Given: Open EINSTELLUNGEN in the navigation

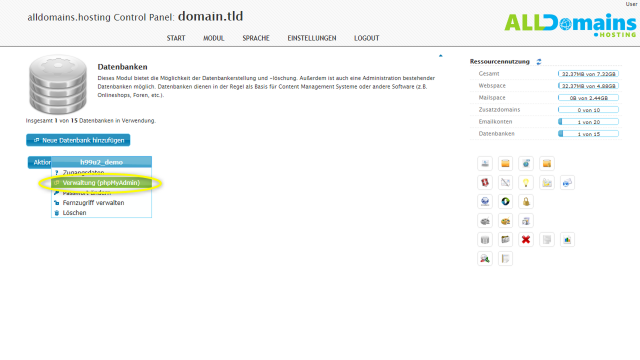Looking at the screenshot, I should pyautogui.click(x=312, y=38).
